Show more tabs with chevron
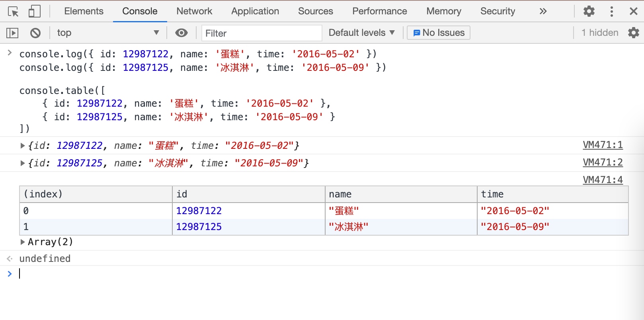 point(543,12)
